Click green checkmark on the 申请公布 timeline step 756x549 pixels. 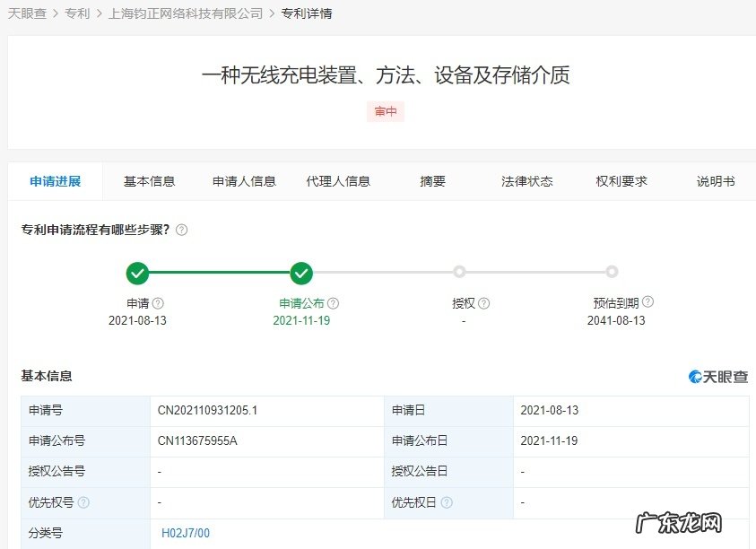click(x=302, y=272)
